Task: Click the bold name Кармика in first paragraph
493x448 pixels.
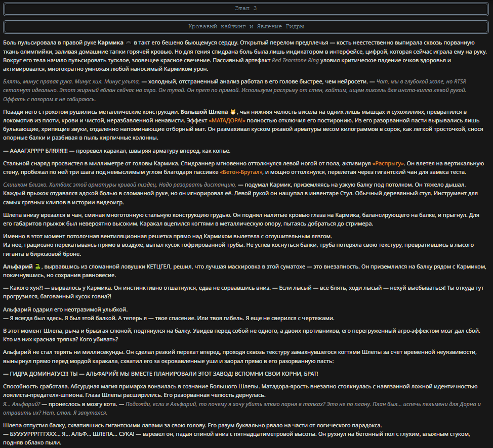Action: coord(110,42)
